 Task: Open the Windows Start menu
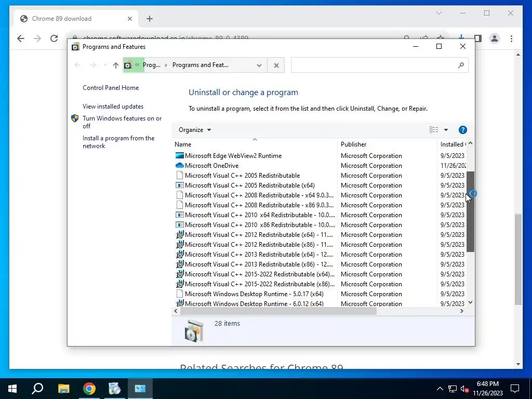(x=12, y=389)
